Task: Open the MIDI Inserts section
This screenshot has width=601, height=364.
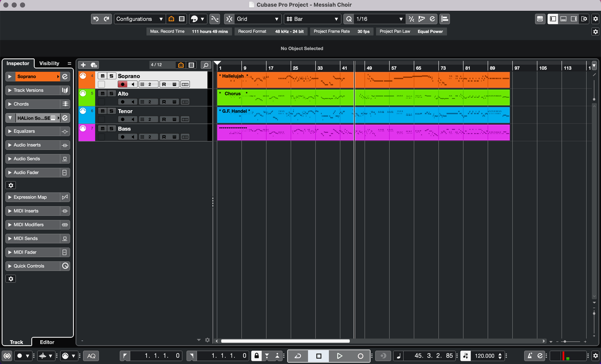Action: point(33,211)
